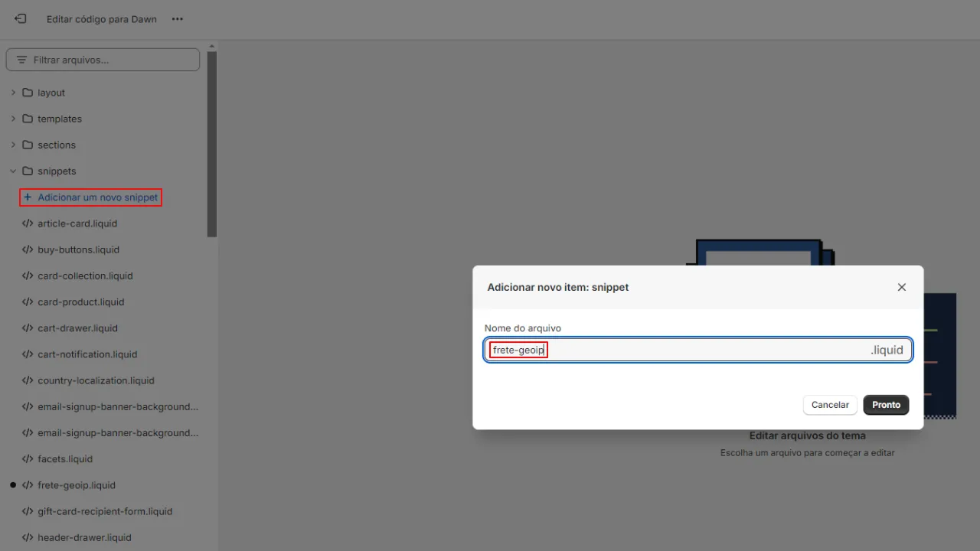Click code icon beside facets.liquid

28,458
